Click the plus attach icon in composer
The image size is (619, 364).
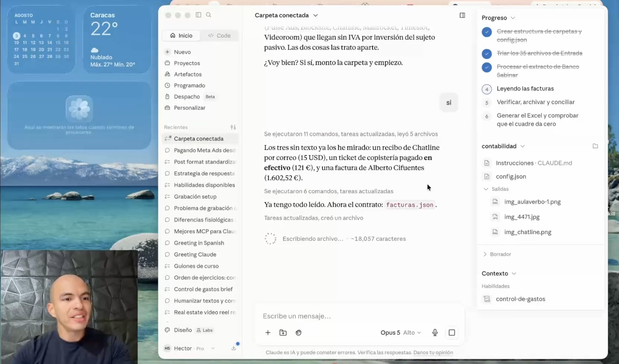pyautogui.click(x=268, y=332)
